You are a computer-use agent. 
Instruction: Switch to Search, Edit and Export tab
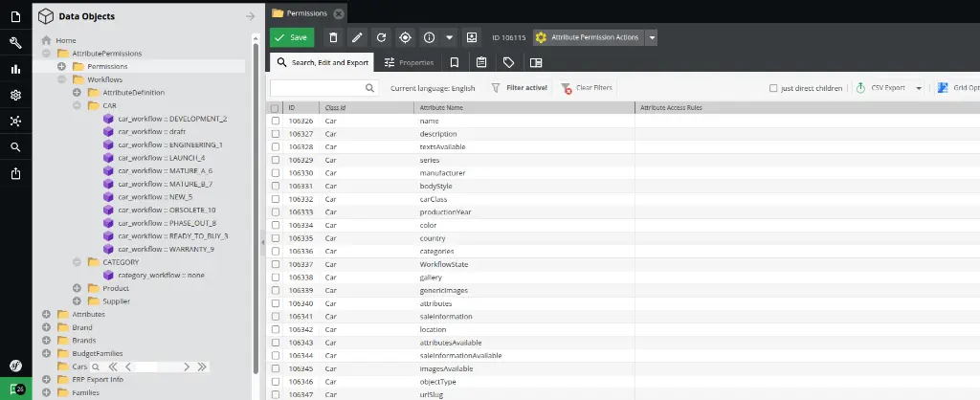323,62
